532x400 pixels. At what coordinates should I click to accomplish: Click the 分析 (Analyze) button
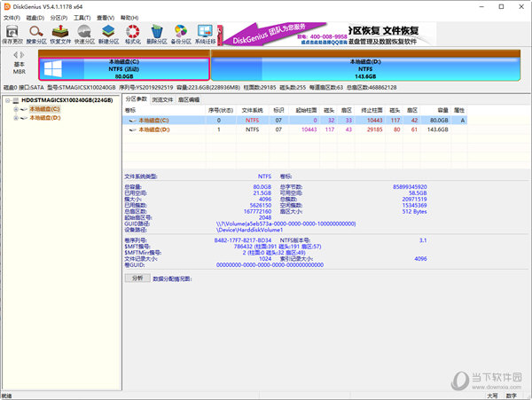pyautogui.click(x=137, y=278)
